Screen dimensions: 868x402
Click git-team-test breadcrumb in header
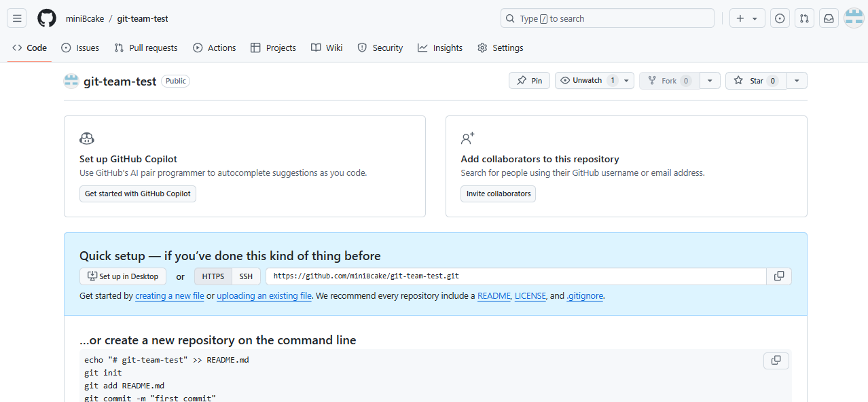143,19
